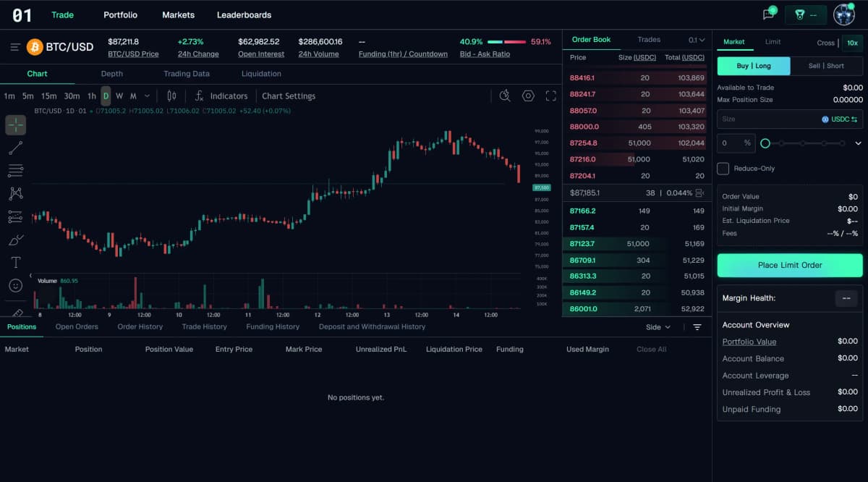Click the position size percentage slider handle

[765, 143]
